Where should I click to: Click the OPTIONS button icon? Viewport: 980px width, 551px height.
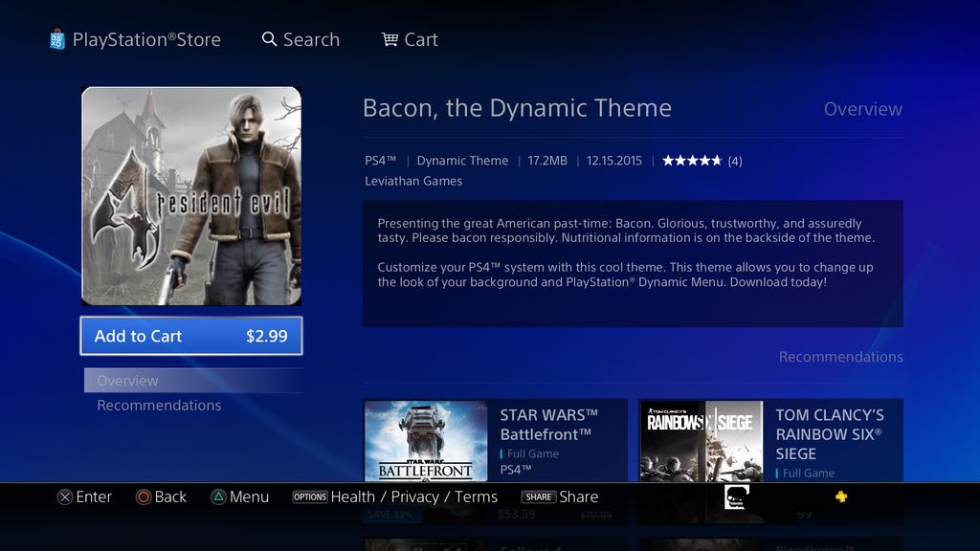310,496
